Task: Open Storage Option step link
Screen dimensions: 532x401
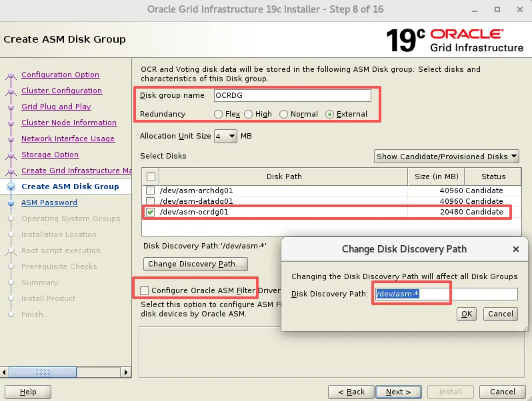Action: pos(50,155)
